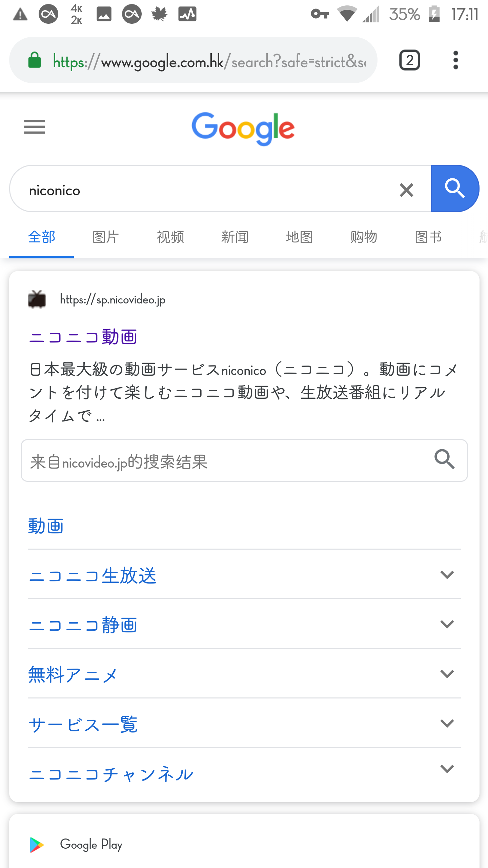Image resolution: width=488 pixels, height=868 pixels.
Task: Open the 動画 sitelink
Action: [x=46, y=526]
